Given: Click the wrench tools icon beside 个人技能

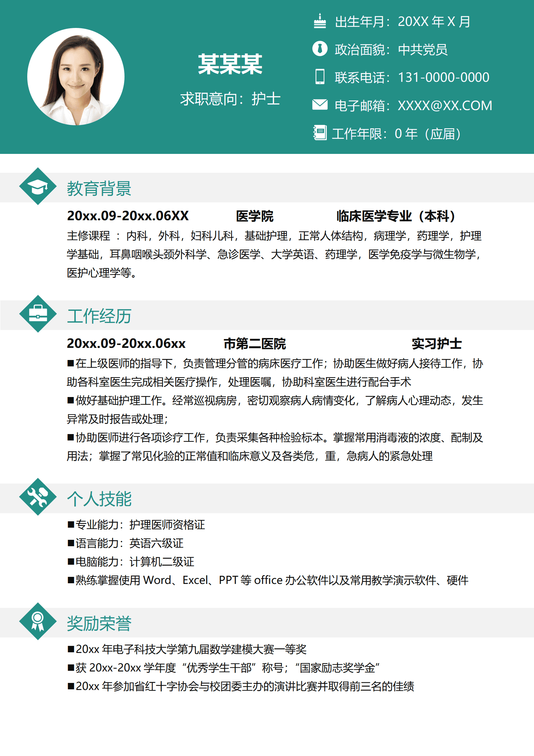Looking at the screenshot, I should point(38,497).
